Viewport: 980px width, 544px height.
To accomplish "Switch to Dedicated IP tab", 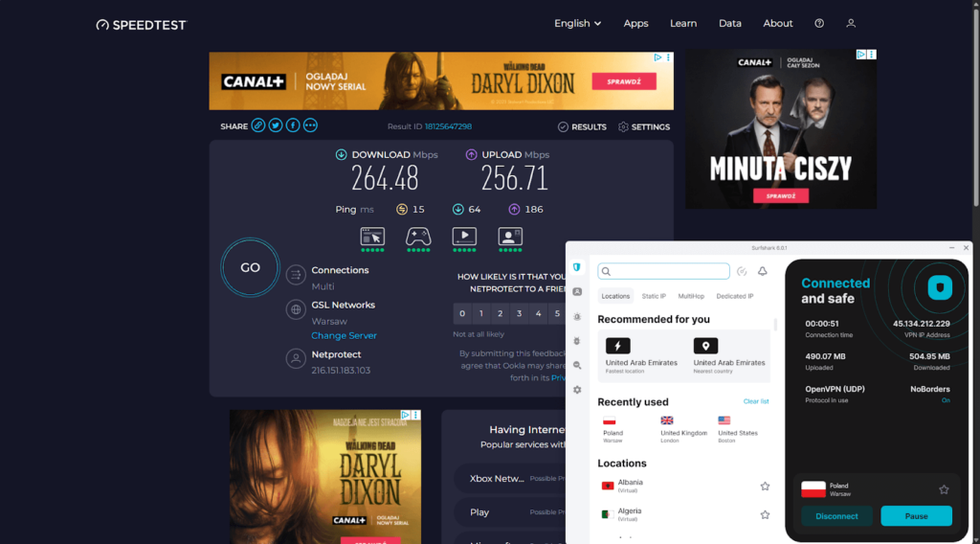I will 735,296.
